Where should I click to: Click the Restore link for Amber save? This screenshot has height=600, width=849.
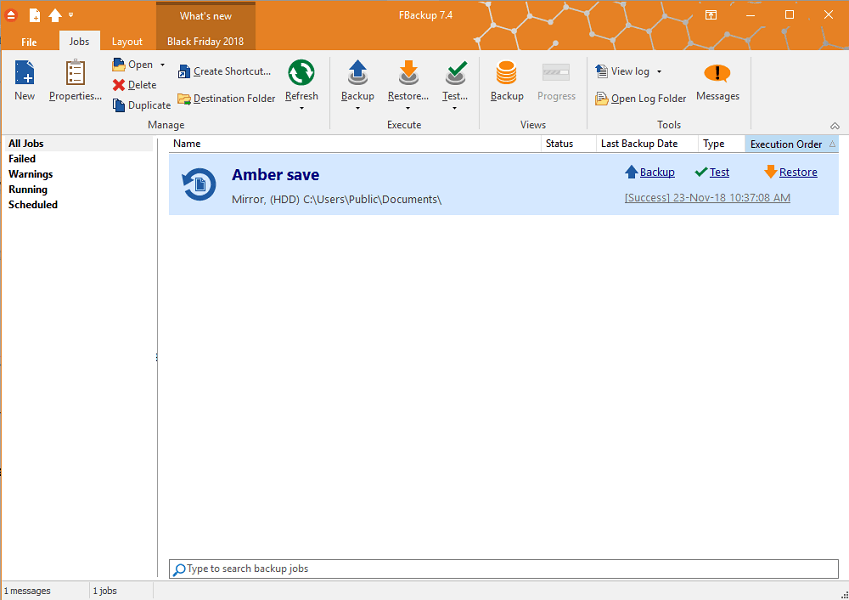click(x=791, y=172)
